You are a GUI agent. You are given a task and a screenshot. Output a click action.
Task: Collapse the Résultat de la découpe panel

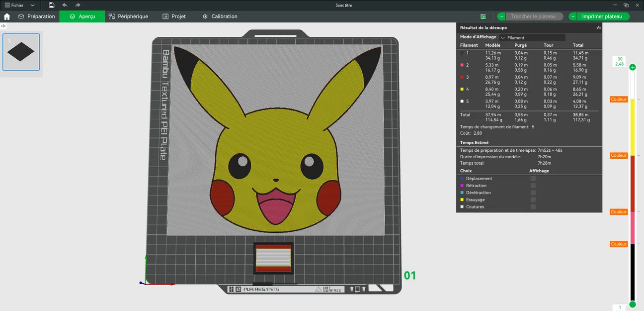tap(599, 27)
